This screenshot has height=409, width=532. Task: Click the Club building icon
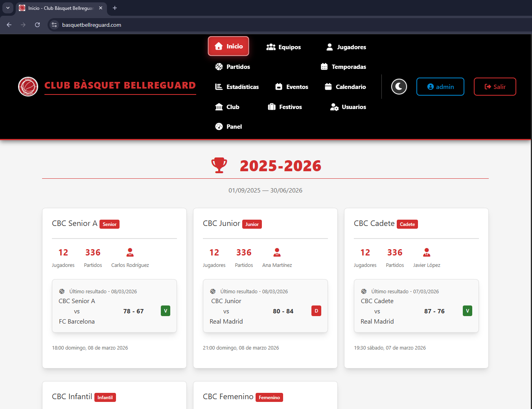(219, 107)
